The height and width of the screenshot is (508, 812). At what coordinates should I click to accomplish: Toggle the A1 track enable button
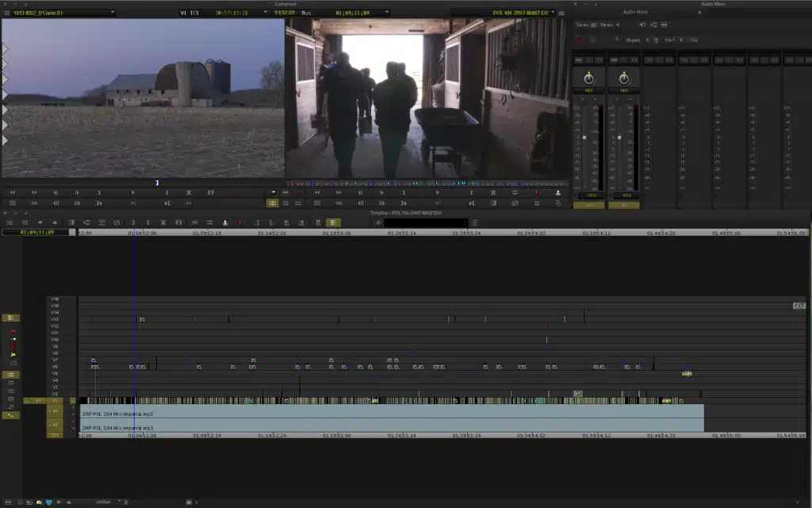pyautogui.click(x=53, y=411)
